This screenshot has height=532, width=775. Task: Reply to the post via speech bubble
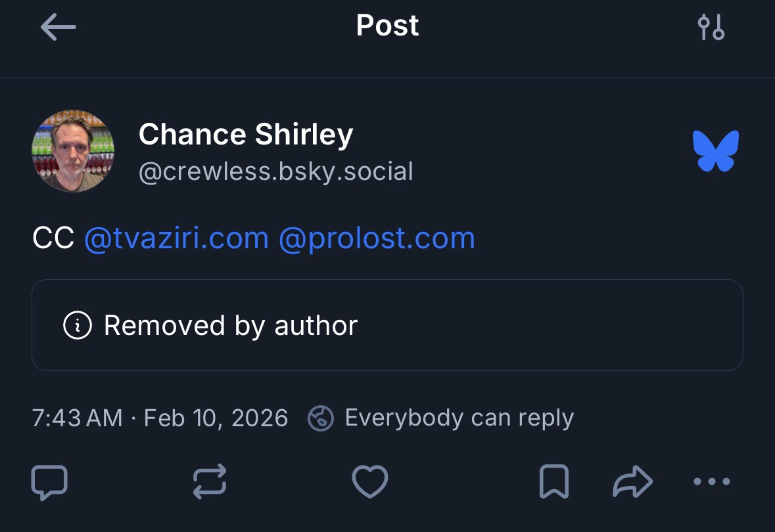(49, 482)
